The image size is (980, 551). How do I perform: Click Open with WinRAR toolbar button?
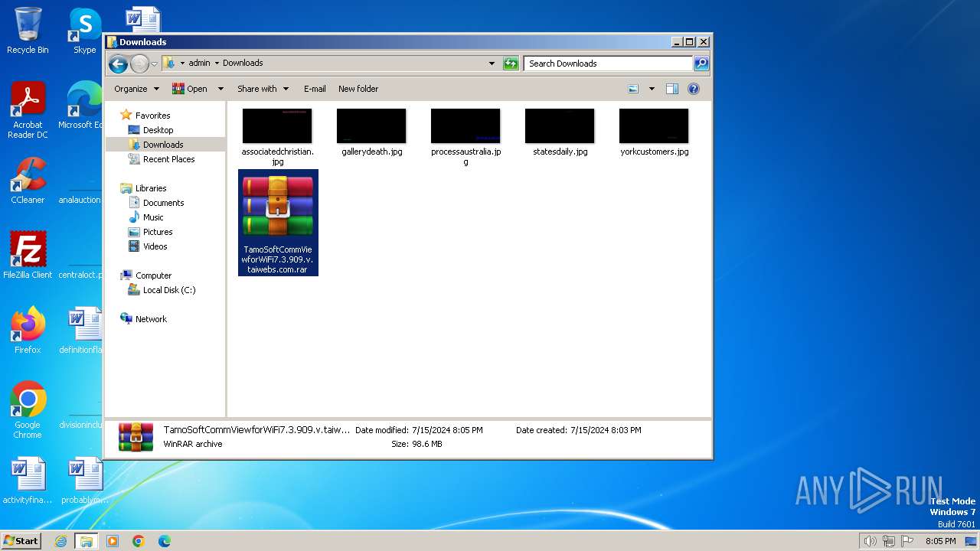point(190,89)
